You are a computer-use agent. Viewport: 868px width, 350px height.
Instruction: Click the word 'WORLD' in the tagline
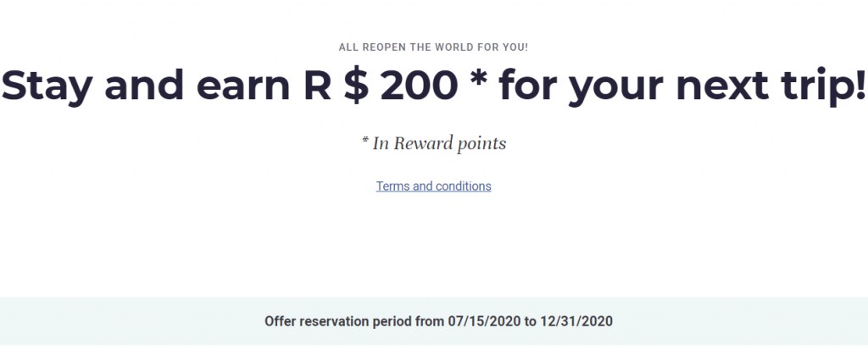[453, 47]
